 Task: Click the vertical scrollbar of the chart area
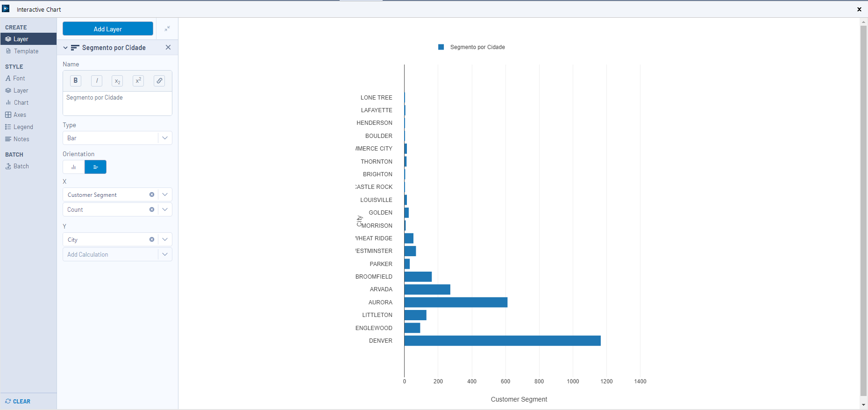click(x=863, y=210)
